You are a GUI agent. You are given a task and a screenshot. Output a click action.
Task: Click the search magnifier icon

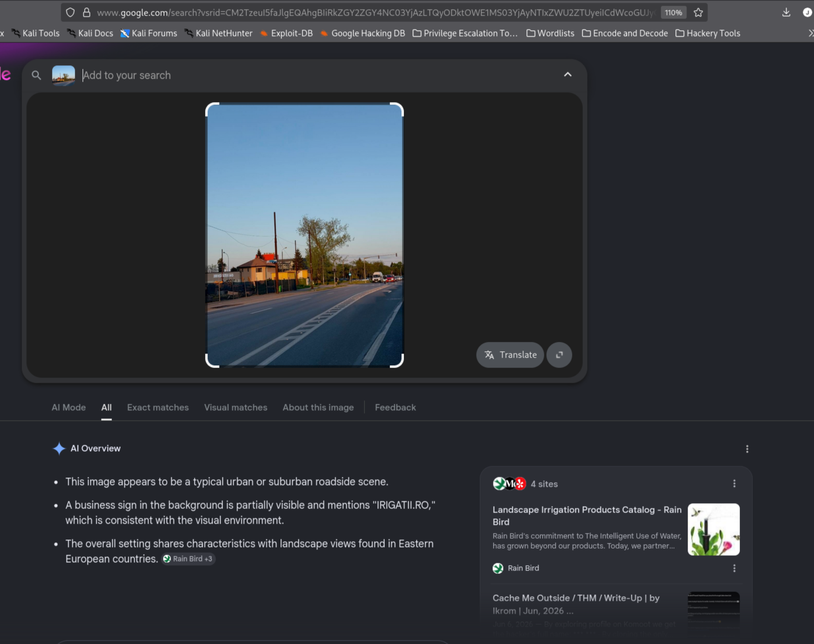coord(36,75)
